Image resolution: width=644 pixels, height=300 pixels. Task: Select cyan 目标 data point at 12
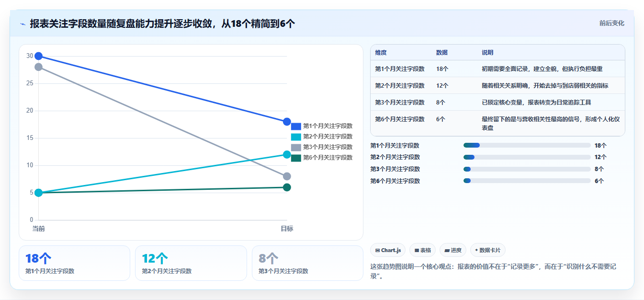[x=287, y=154]
